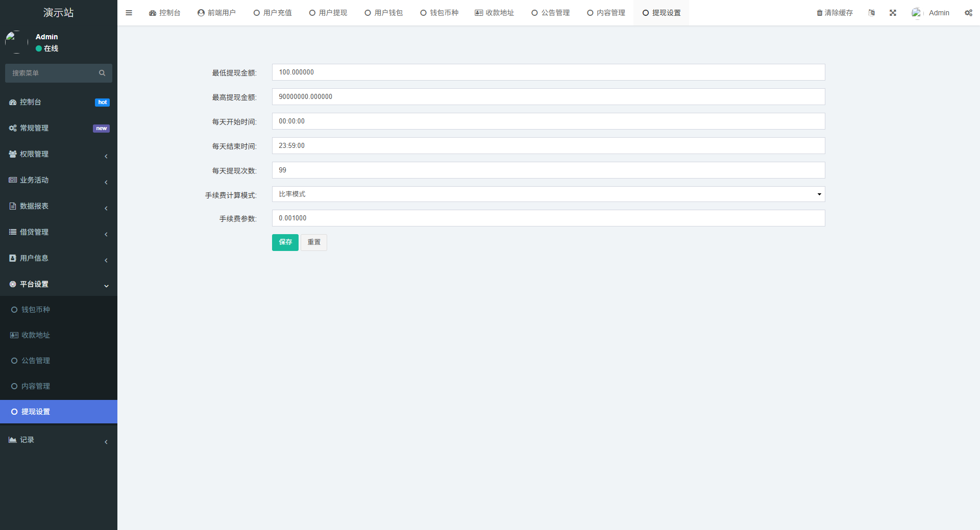The height and width of the screenshot is (530, 980).
Task: Click the Admin avatar image
Action: point(916,12)
